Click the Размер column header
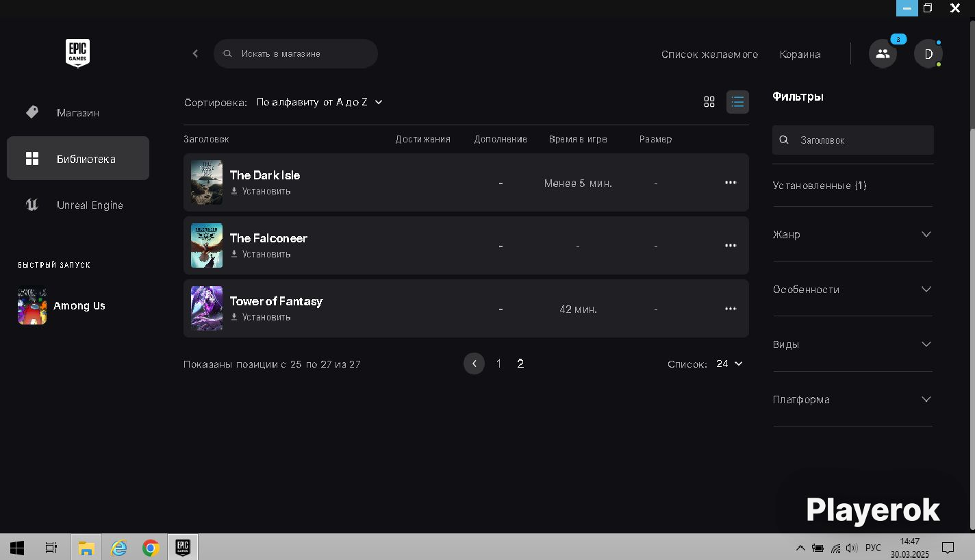This screenshot has width=975, height=560. 655,139
